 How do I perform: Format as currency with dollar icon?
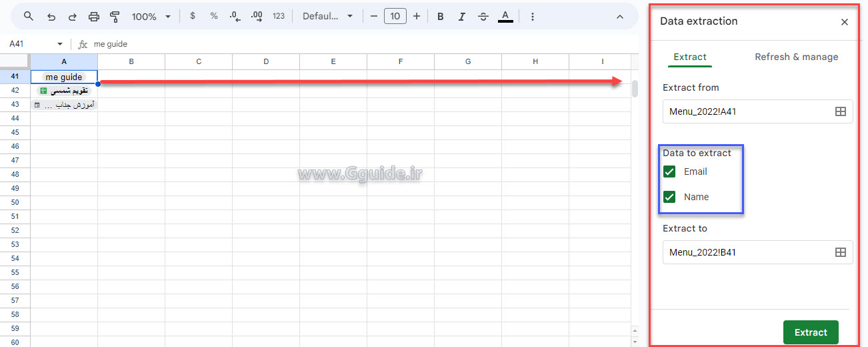(193, 16)
